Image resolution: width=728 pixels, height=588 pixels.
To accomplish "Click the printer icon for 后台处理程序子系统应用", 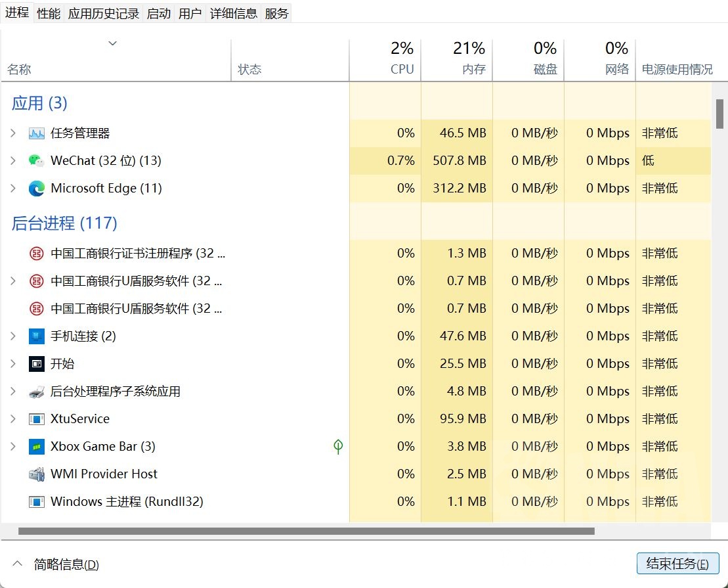I will (37, 392).
